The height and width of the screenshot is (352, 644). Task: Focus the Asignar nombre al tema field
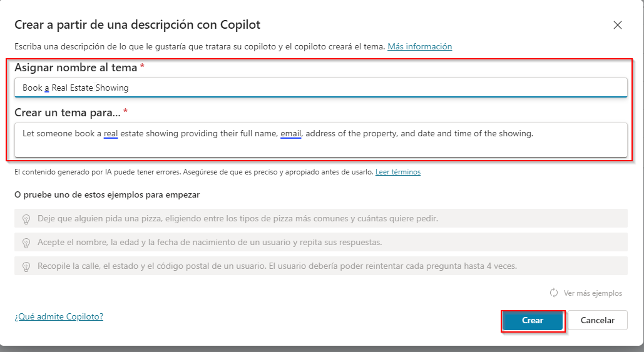[x=321, y=88]
